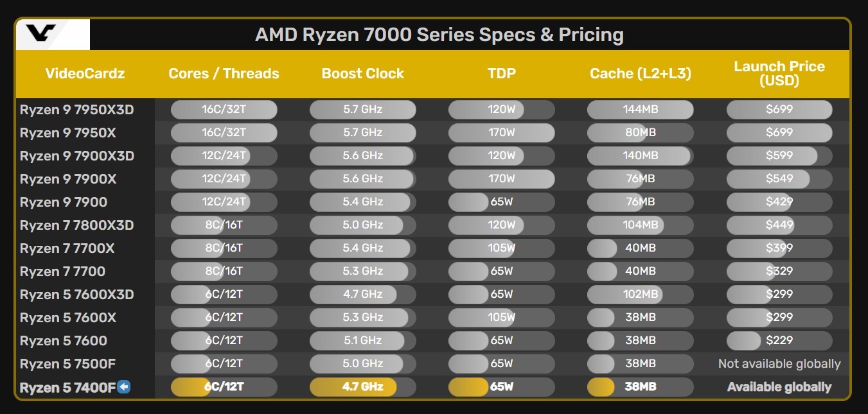The height and width of the screenshot is (414, 868).
Task: Click the $699 price bar for Ryzen 9 7950X
Action: point(779,133)
